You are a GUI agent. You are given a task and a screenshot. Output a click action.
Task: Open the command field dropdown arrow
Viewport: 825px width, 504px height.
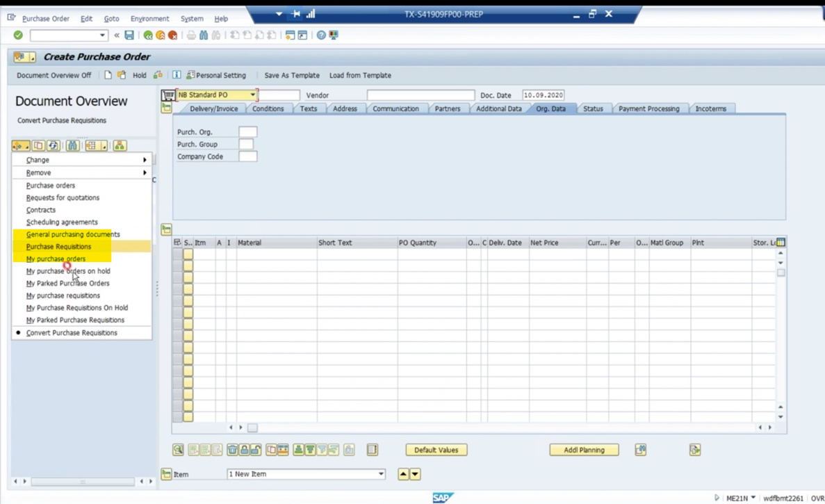(x=102, y=35)
